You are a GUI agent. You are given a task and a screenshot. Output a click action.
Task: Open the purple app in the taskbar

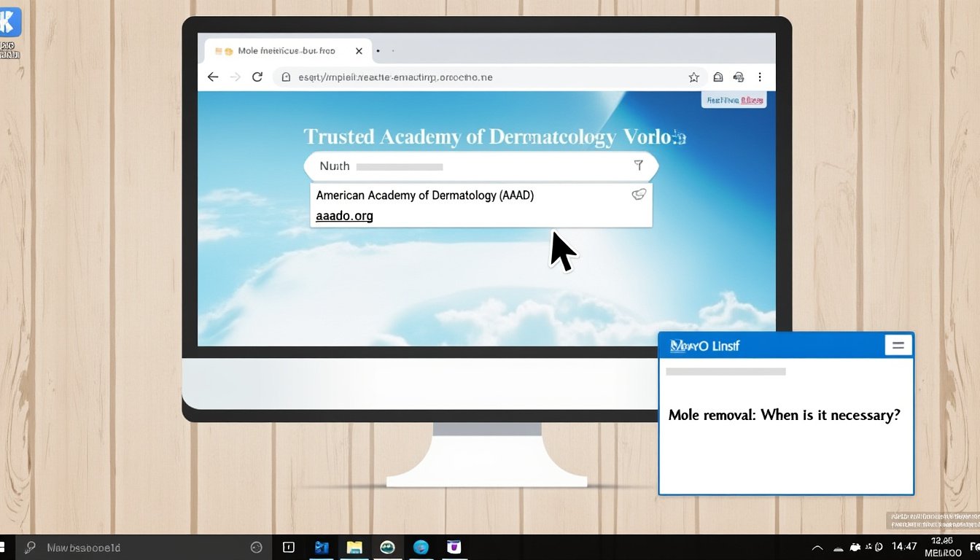click(454, 547)
